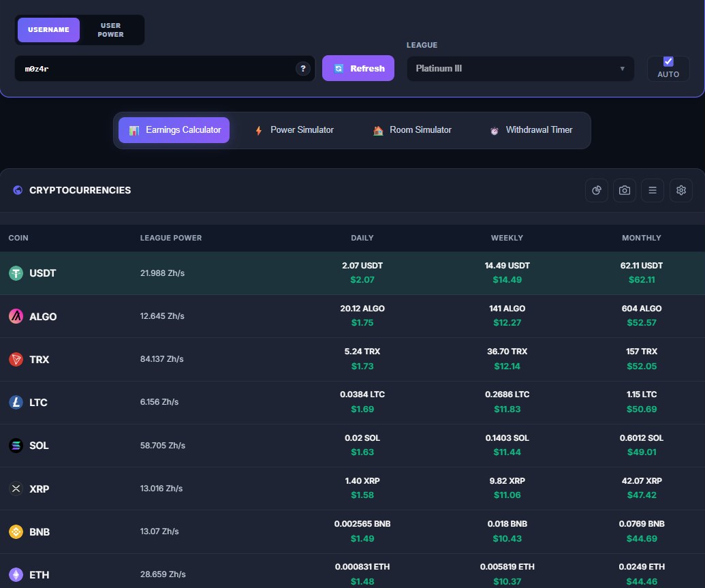Click the XRP coin icon
This screenshot has height=588, width=705.
coord(16,489)
